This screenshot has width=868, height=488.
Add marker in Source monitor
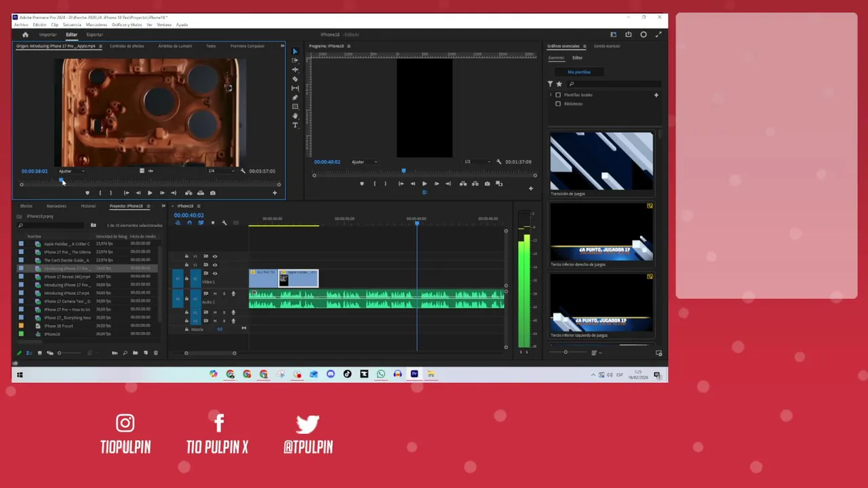coord(87,192)
